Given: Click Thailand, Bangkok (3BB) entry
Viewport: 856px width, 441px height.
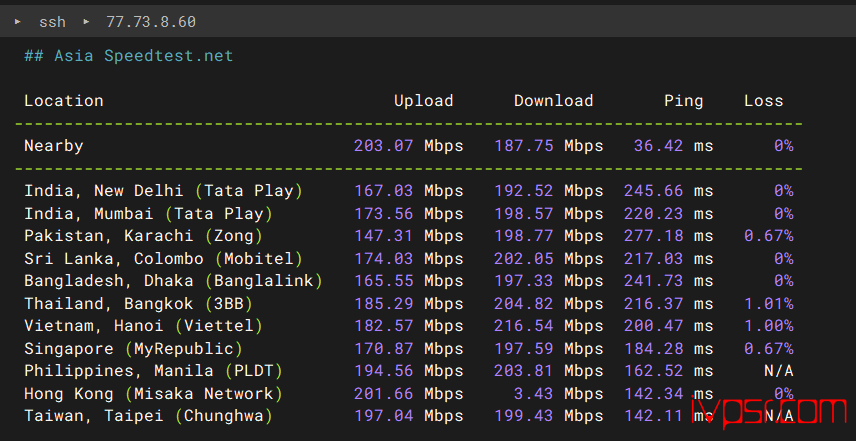Looking at the screenshot, I should [139, 303].
